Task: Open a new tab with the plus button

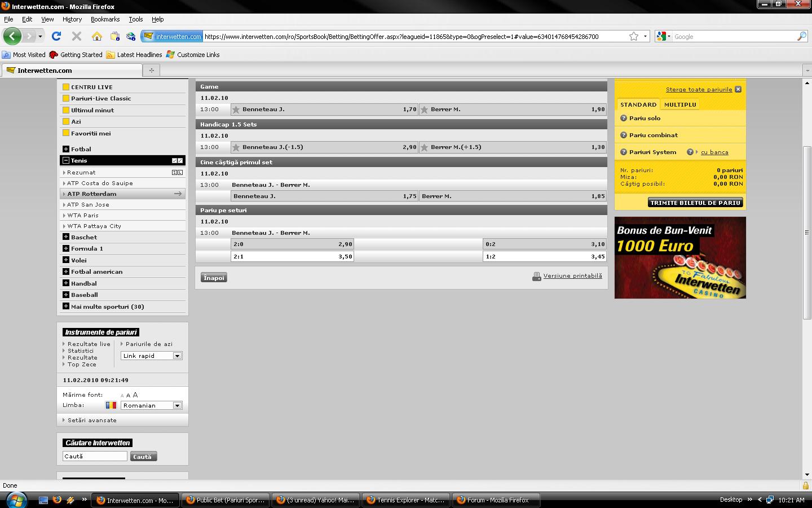Action: pos(151,71)
